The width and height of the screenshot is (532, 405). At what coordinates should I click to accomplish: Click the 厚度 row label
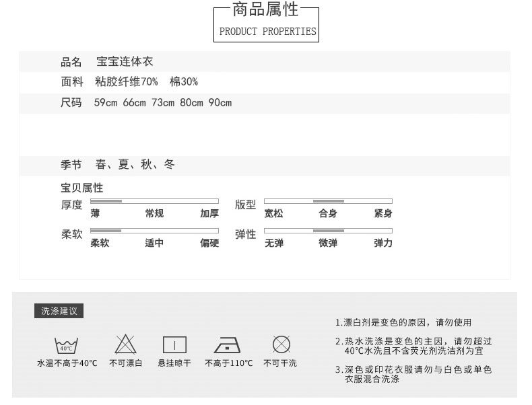tap(71, 205)
